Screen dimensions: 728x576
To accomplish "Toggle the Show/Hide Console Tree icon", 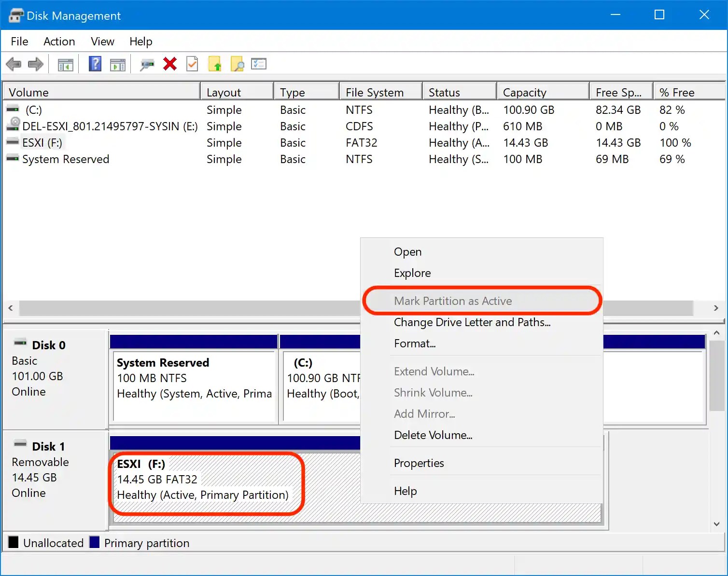I will point(66,64).
